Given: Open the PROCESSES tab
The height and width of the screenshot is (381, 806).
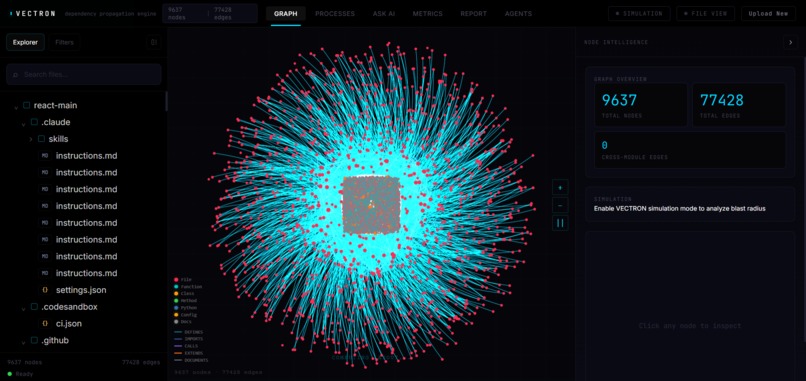Looking at the screenshot, I should point(335,14).
